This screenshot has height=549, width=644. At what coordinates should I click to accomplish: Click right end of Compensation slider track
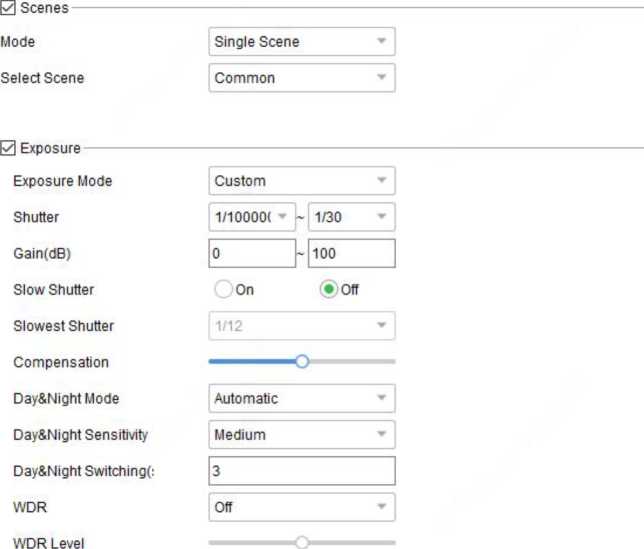pos(391,362)
